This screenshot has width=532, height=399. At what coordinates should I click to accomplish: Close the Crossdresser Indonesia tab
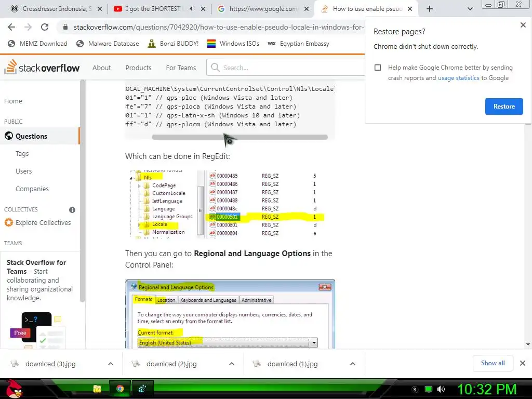(x=100, y=9)
